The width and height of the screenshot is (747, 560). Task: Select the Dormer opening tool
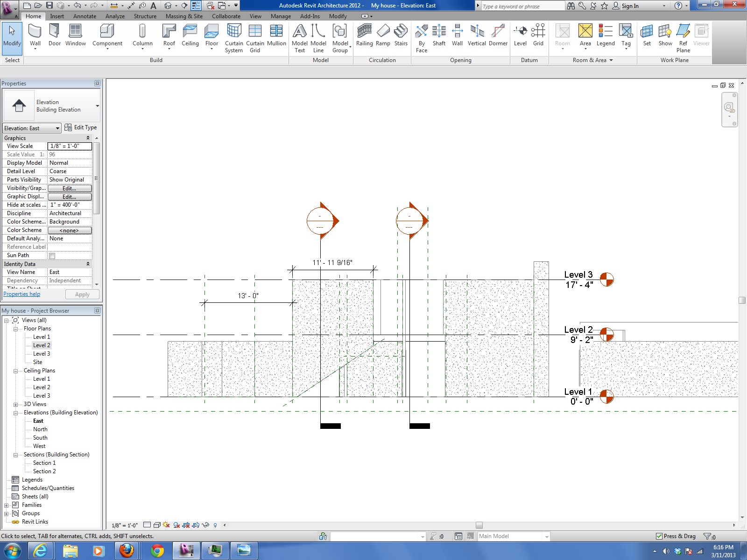(x=498, y=36)
